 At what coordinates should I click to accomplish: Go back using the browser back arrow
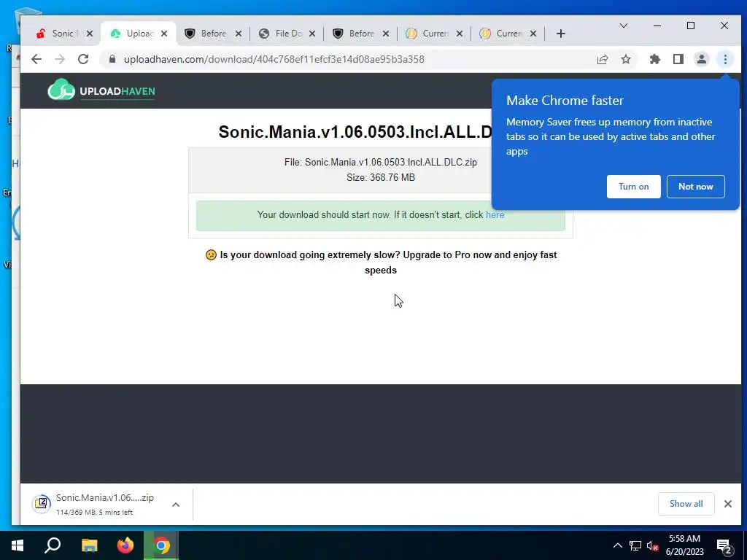[36, 59]
